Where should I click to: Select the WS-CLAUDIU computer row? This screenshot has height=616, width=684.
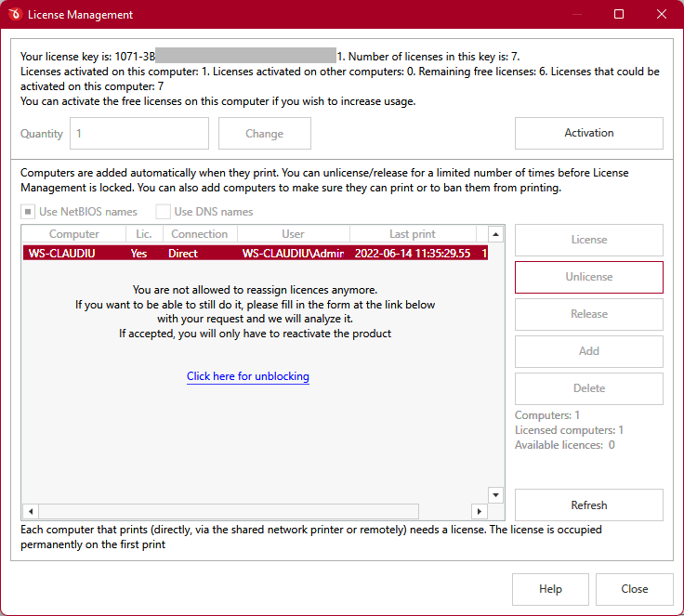pos(256,254)
